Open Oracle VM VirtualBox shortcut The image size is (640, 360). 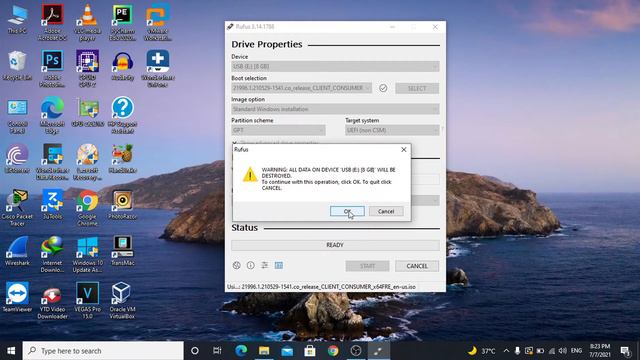[122, 302]
